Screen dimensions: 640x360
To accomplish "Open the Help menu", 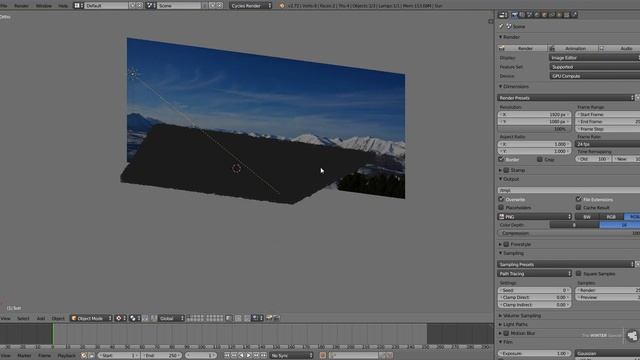I will (x=63, y=6).
